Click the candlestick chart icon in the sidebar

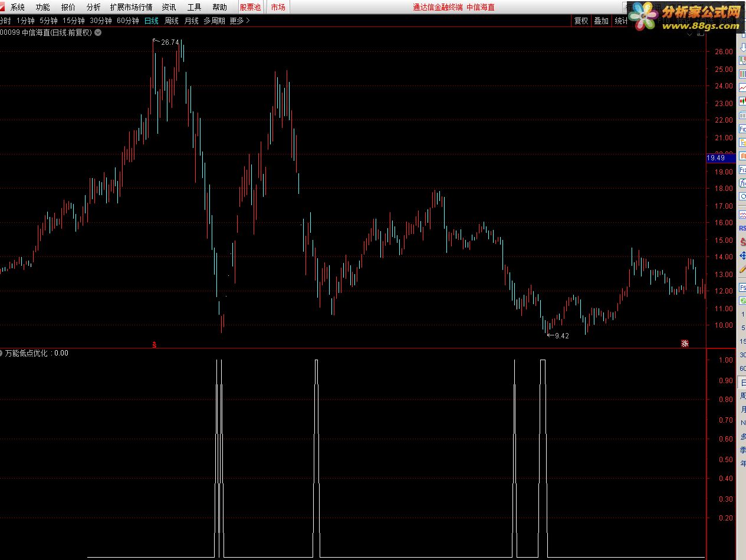[x=742, y=101]
